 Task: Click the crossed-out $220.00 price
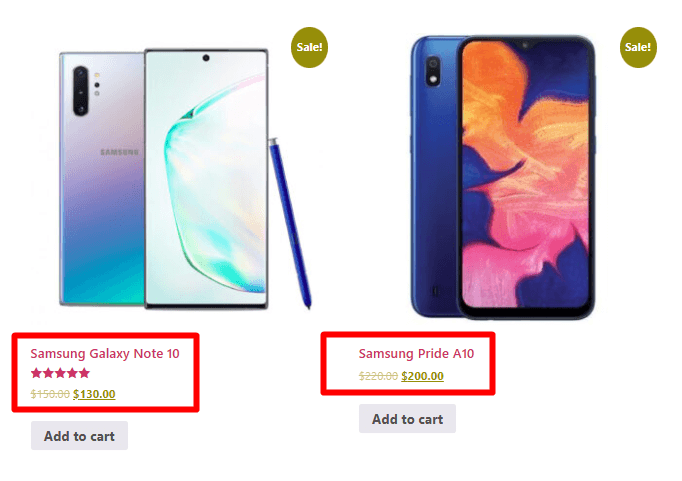click(x=378, y=376)
